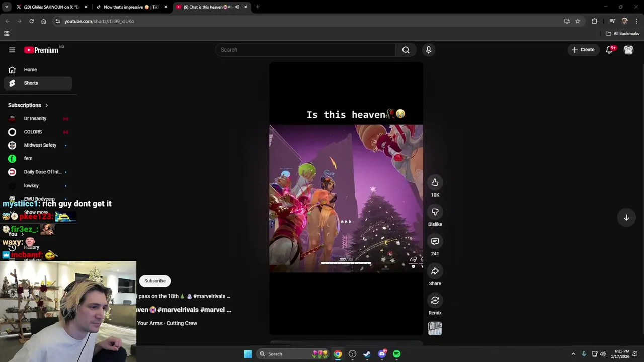
Task: Open lowkey subscription channel
Action: point(38,186)
